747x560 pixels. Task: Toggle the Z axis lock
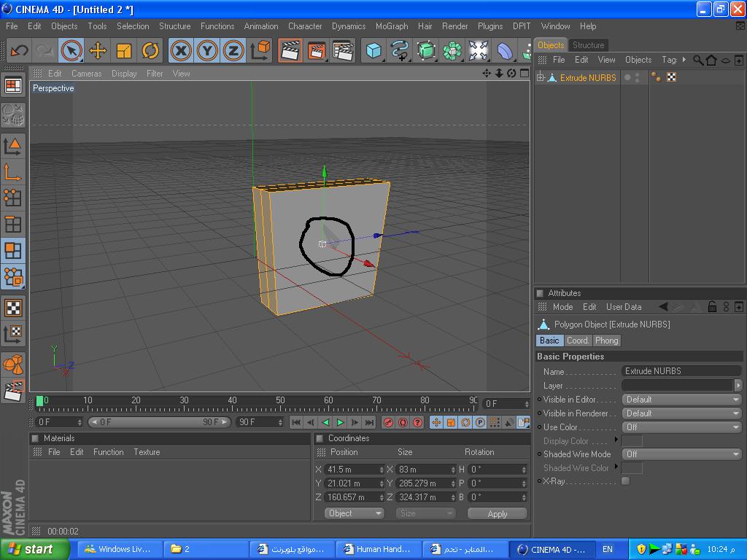pos(233,50)
